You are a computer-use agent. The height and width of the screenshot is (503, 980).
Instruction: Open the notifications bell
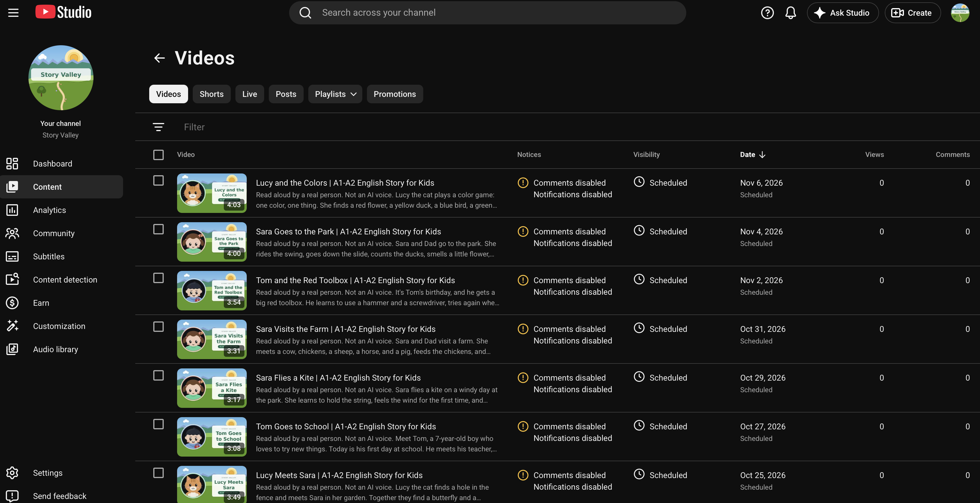(x=790, y=12)
